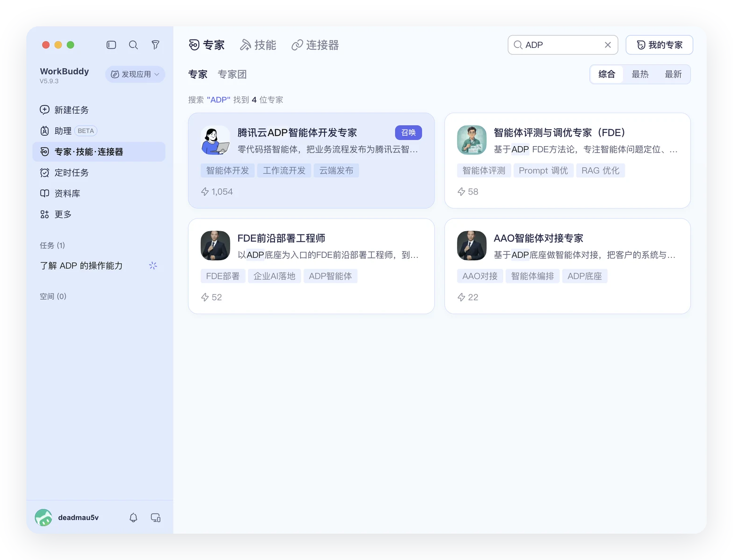Viewport: 733px width, 560px height.
Task: Click the RAG 优化 tag
Action: point(600,171)
